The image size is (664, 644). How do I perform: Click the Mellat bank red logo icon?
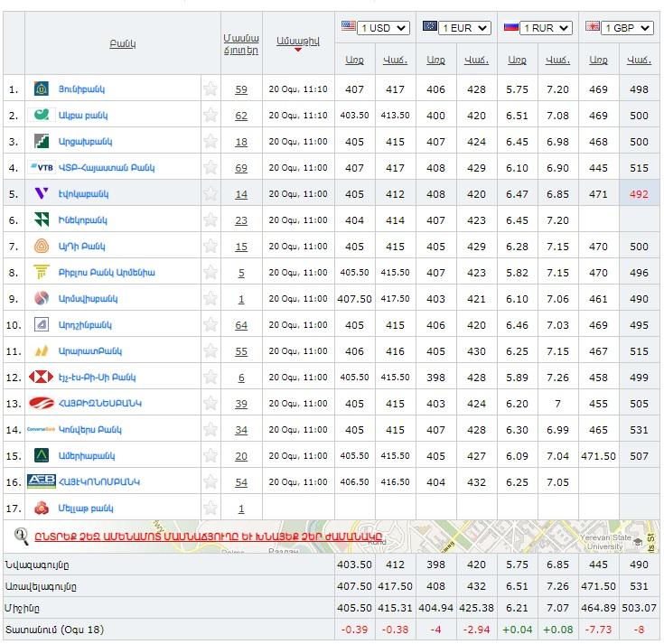pos(42,509)
